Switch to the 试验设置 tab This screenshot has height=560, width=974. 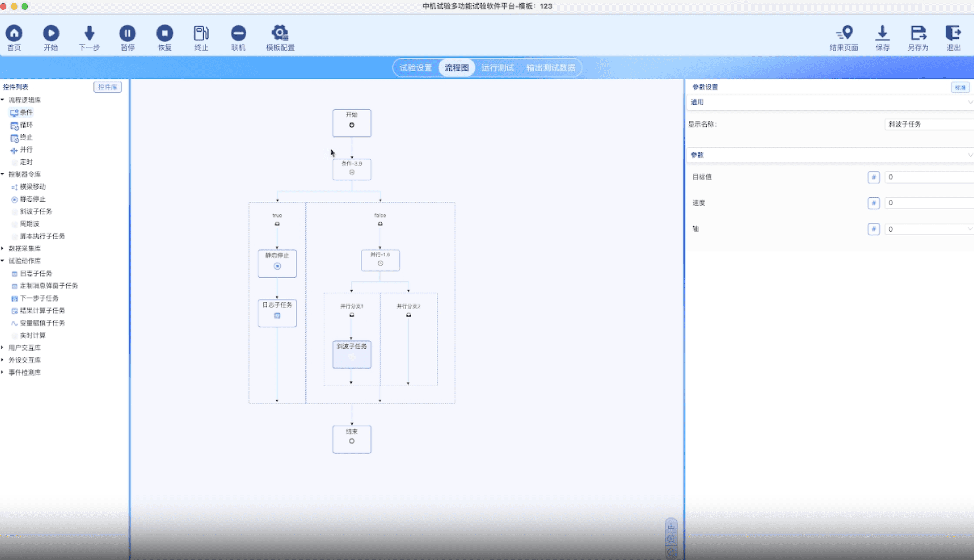click(415, 68)
